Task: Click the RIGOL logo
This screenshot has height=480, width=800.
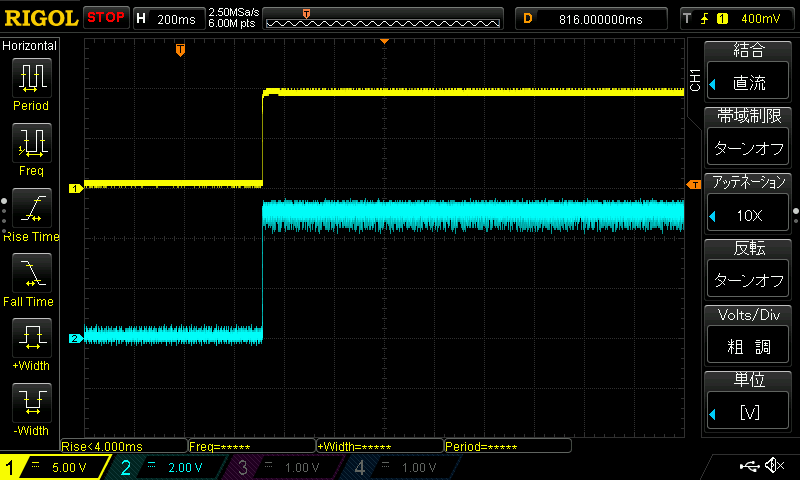Action: (x=41, y=18)
